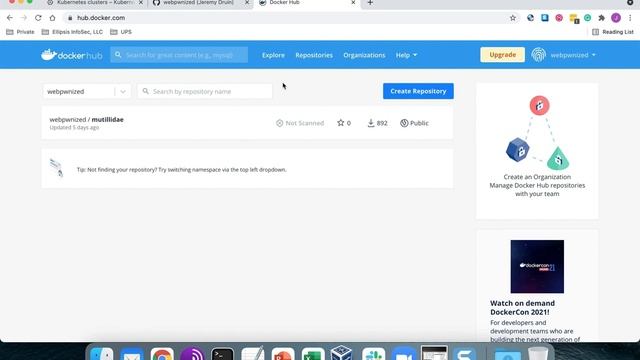640x360 pixels.
Task: Open the webpwnized namespace dropdown
Action: (x=87, y=91)
